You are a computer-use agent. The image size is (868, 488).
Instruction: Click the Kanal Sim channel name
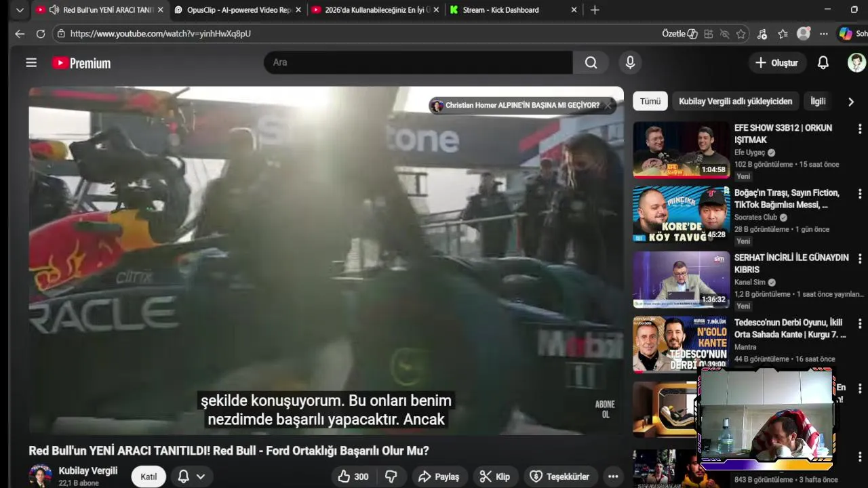click(750, 282)
